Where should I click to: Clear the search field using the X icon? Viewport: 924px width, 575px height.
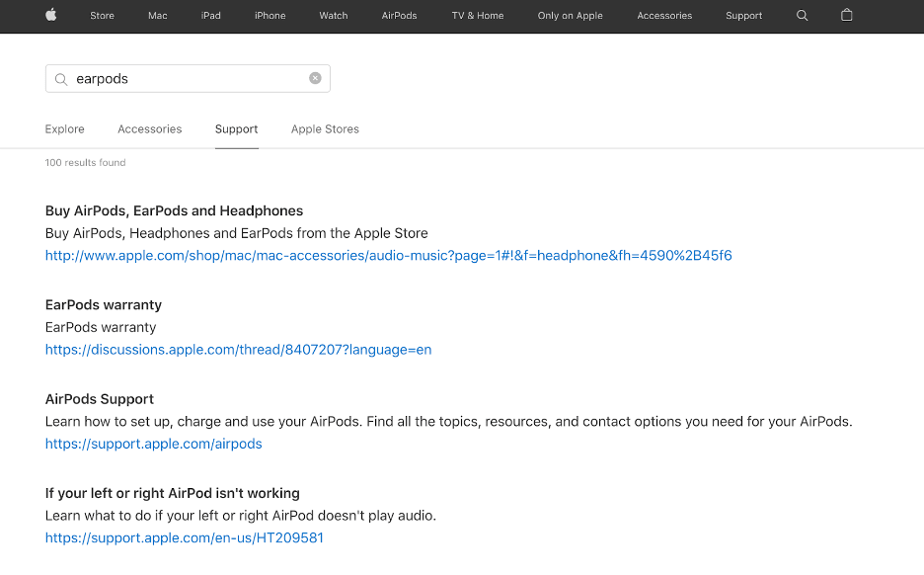tap(315, 77)
